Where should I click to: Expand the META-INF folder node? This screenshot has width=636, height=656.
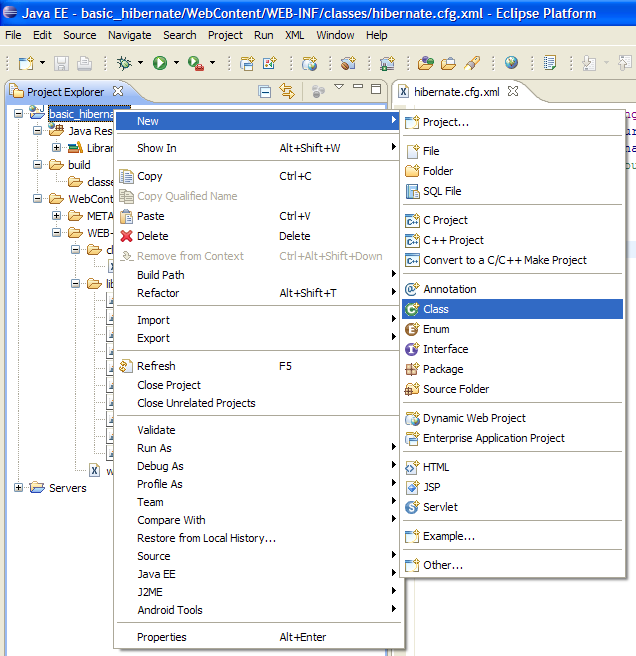click(x=56, y=215)
